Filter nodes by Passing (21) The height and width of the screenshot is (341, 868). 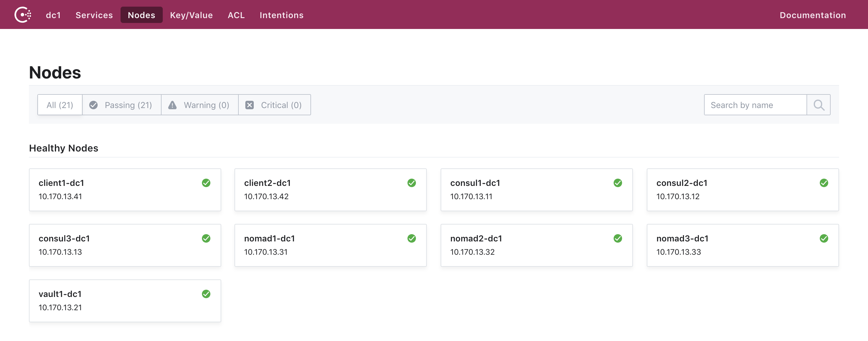[x=121, y=105]
